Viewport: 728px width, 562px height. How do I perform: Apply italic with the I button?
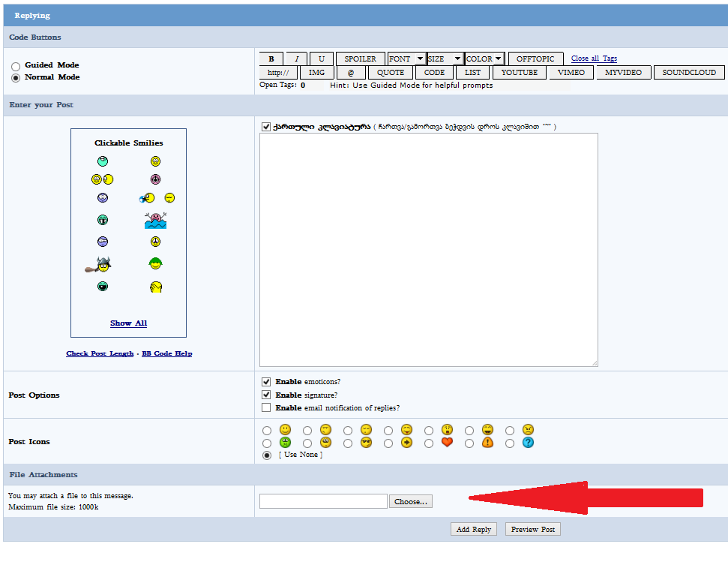point(296,59)
